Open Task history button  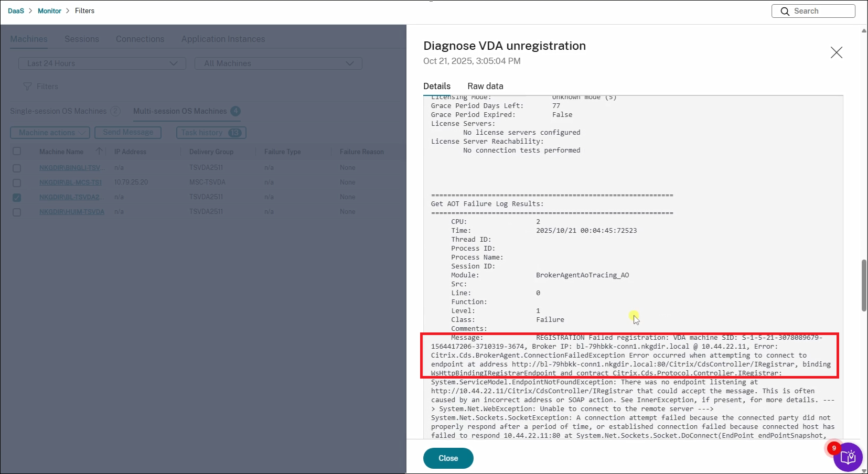[x=211, y=133]
